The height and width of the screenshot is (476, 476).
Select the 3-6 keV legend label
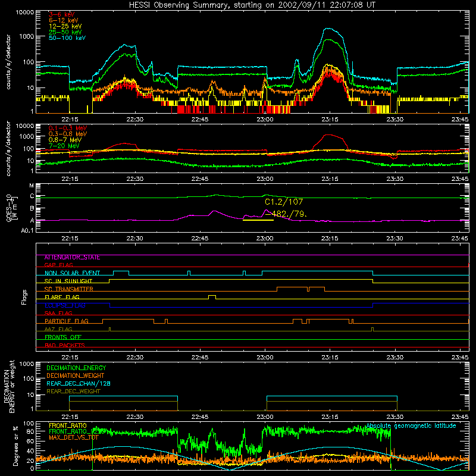pos(62,14)
